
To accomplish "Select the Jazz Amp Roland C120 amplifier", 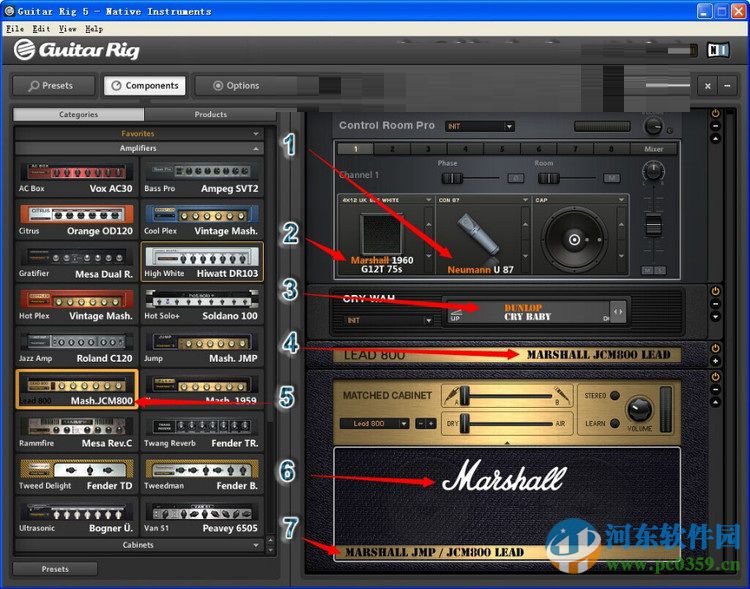I will click(x=77, y=346).
